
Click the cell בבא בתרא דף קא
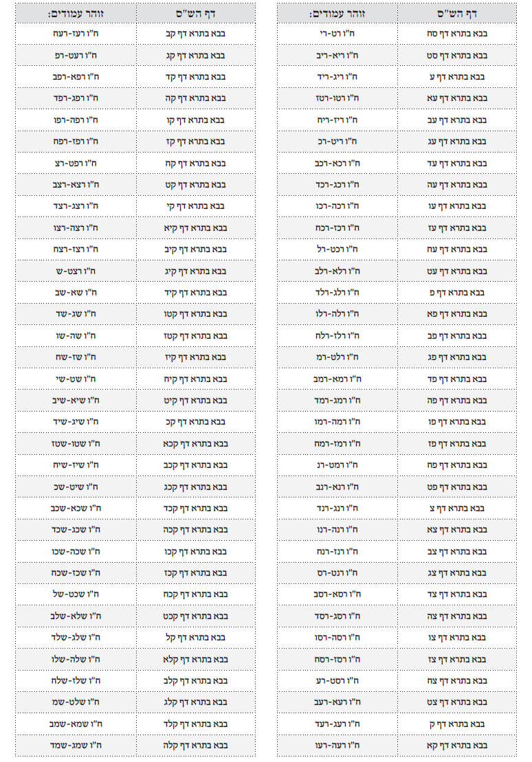(x=457, y=746)
